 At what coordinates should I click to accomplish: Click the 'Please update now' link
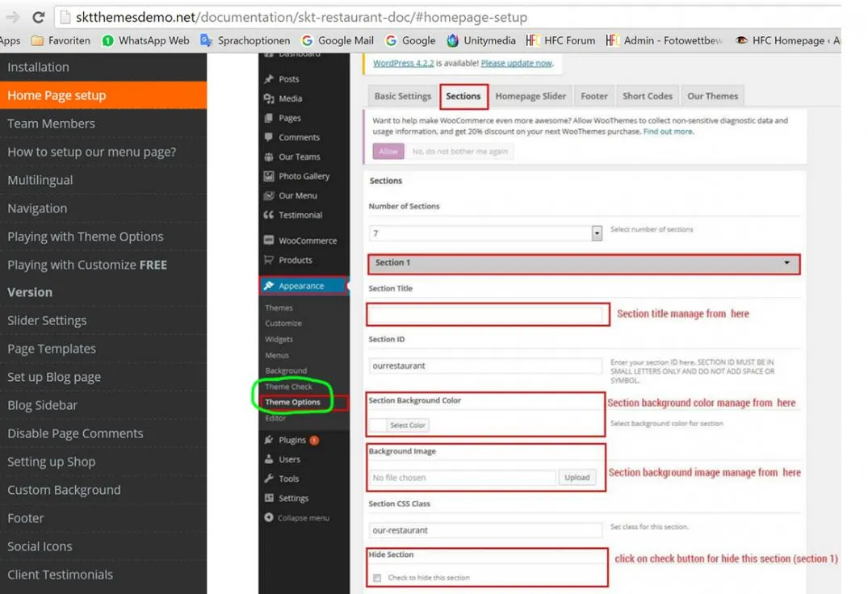517,63
